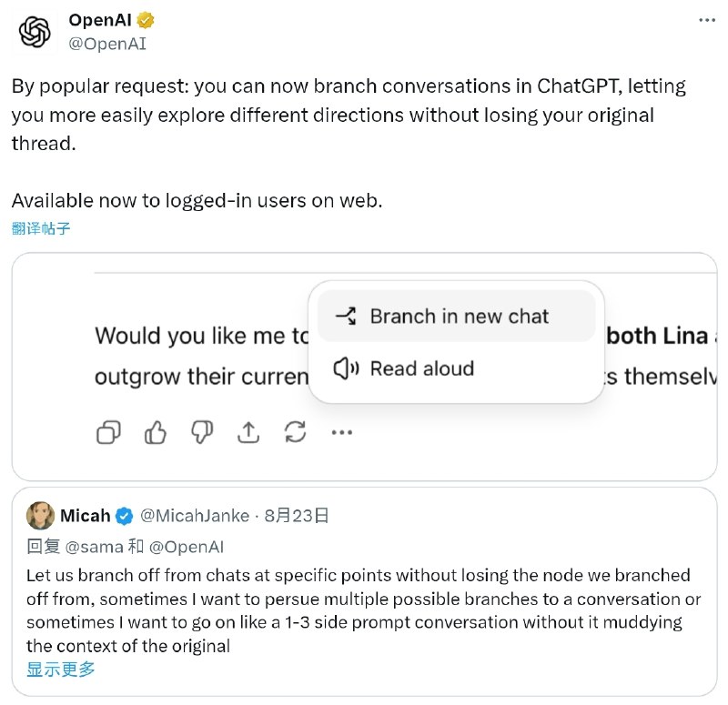Click the regenerate response icon
The width and height of the screenshot is (728, 705).
296,432
